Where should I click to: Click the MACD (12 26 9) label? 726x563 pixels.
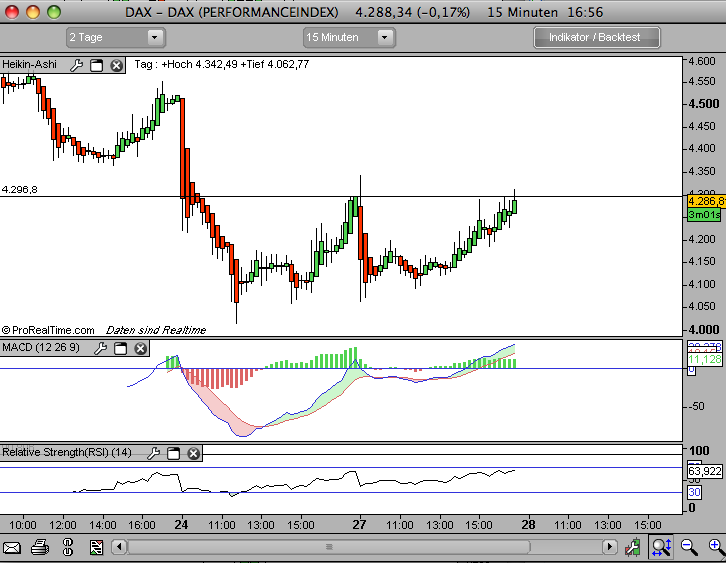click(41, 347)
